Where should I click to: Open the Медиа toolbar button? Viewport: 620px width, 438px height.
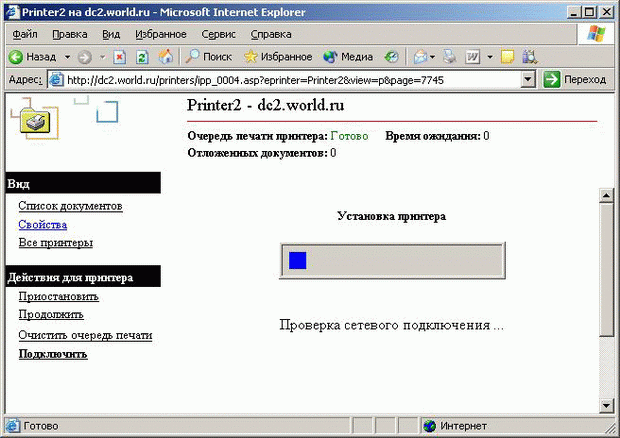[348, 57]
